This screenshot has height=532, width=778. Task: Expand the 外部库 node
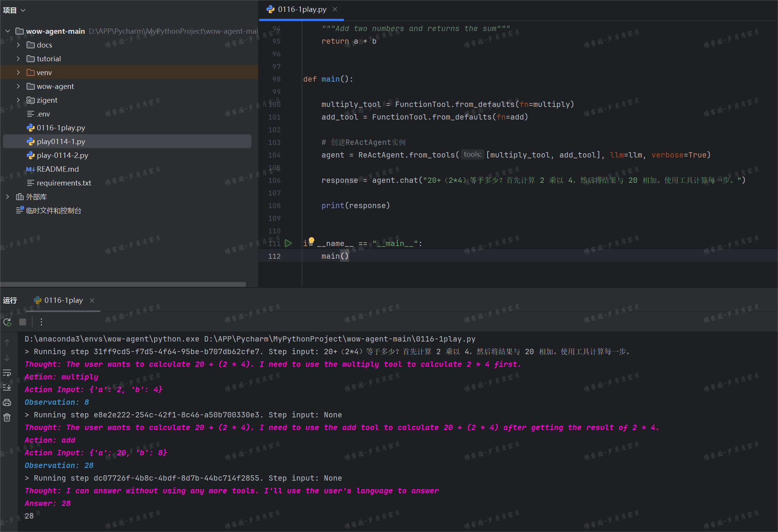[x=8, y=197]
